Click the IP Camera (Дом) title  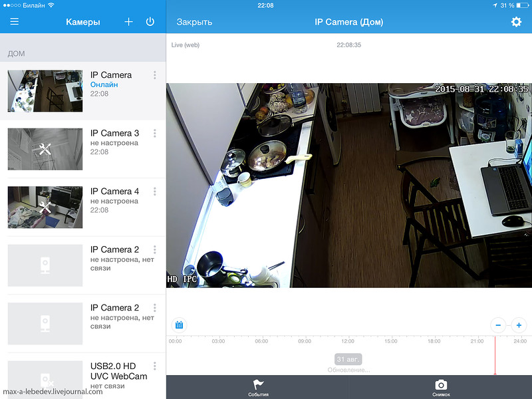pos(348,22)
